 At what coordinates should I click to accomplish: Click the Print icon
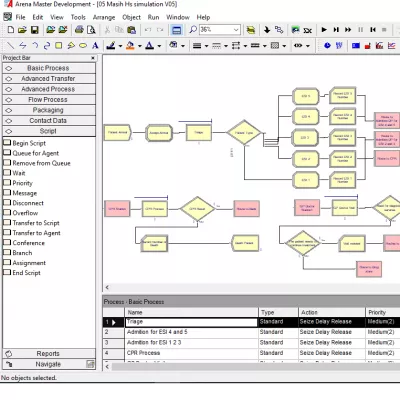[79, 30]
